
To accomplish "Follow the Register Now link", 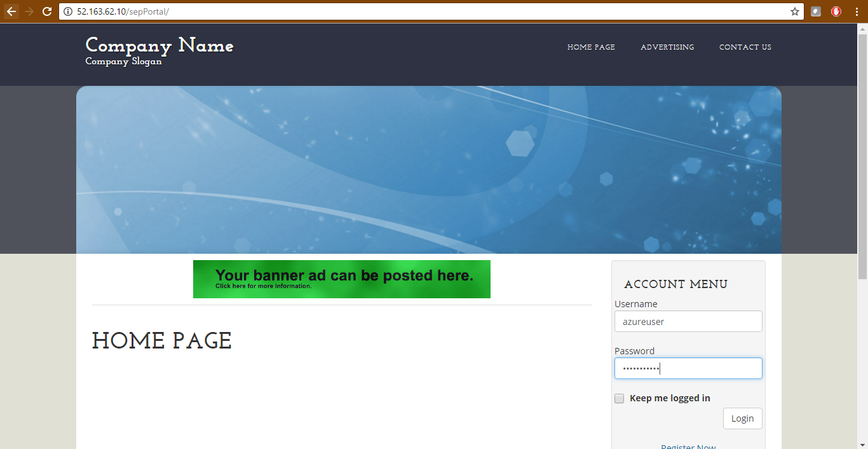I will tap(688, 446).
